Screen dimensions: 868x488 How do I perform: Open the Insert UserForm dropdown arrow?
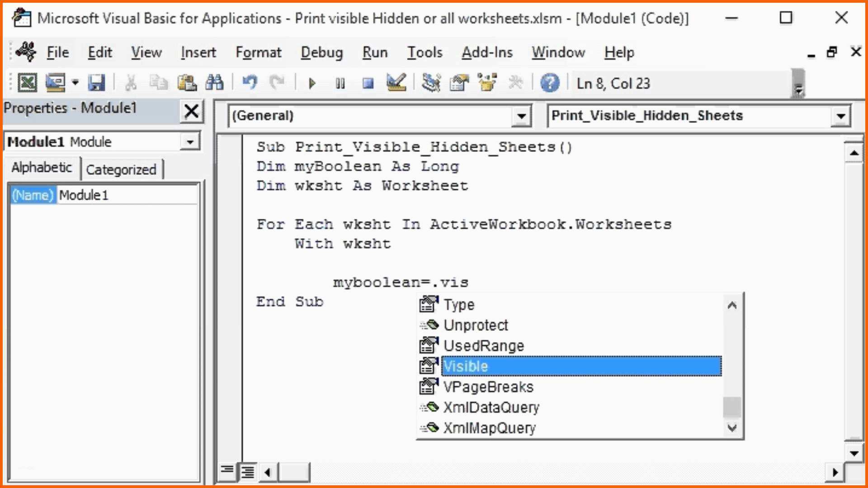pyautogui.click(x=75, y=83)
